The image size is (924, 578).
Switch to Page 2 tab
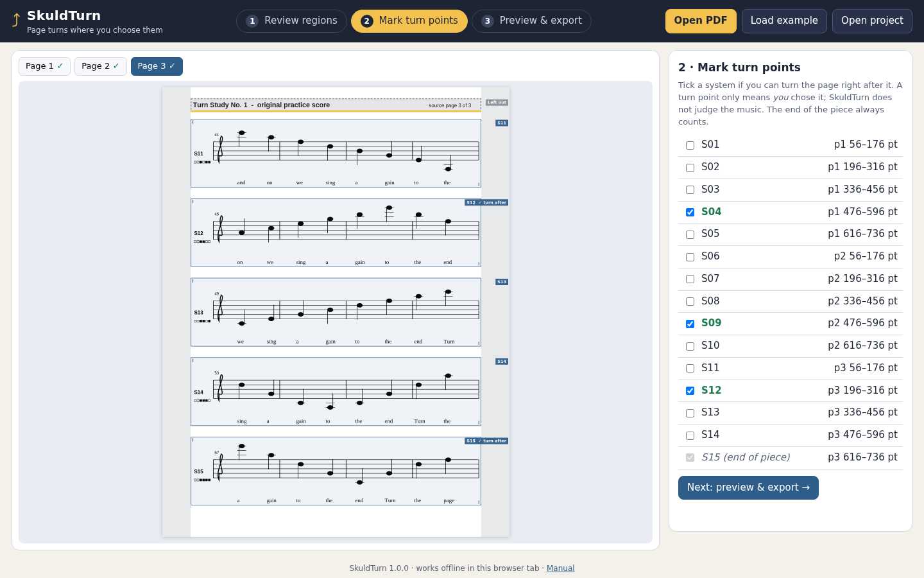coord(100,66)
